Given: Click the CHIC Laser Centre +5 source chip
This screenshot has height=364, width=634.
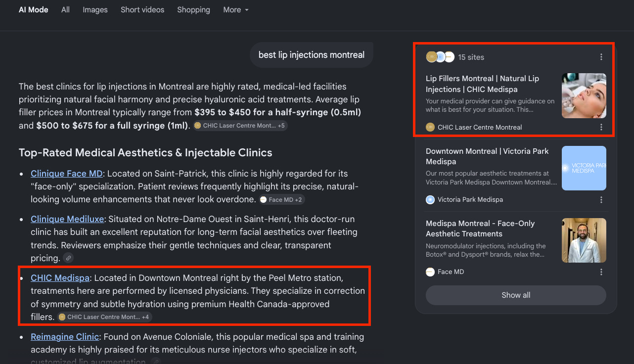Looking at the screenshot, I should pos(240,126).
